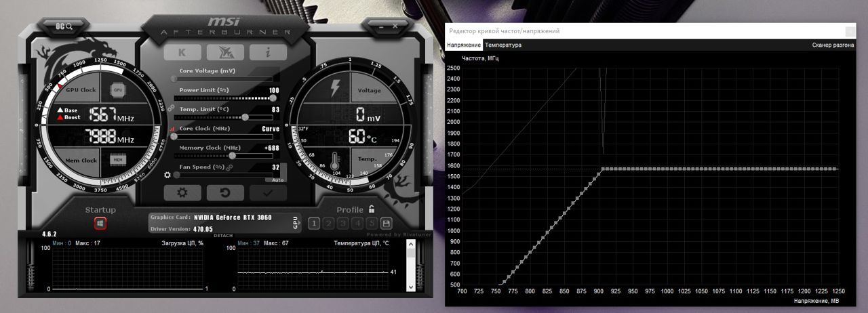Adjust the Temp. Limit slider
The width and height of the screenshot is (868, 313).
click(x=223, y=117)
